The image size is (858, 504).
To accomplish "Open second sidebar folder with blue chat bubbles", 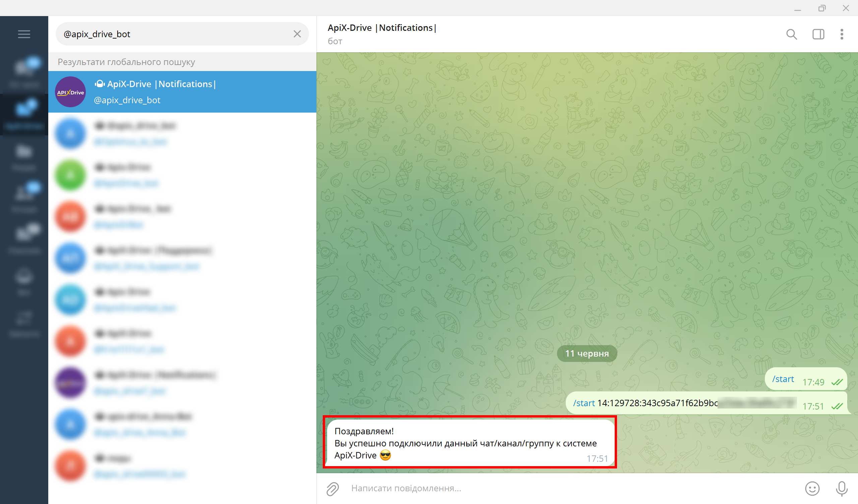I will pyautogui.click(x=24, y=114).
